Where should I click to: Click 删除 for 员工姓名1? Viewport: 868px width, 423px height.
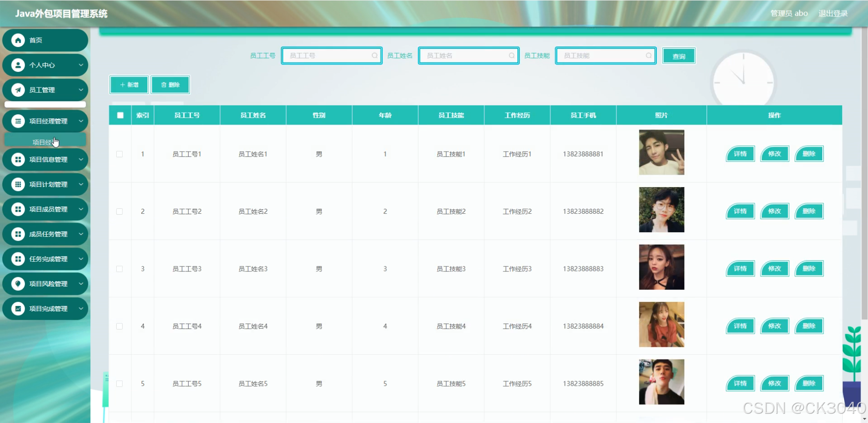pos(809,154)
